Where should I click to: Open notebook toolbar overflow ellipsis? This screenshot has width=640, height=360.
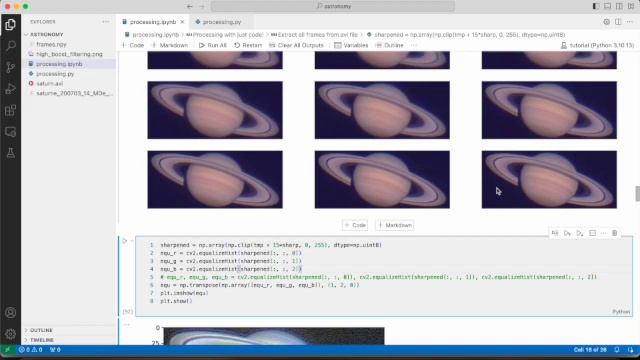tap(414, 45)
